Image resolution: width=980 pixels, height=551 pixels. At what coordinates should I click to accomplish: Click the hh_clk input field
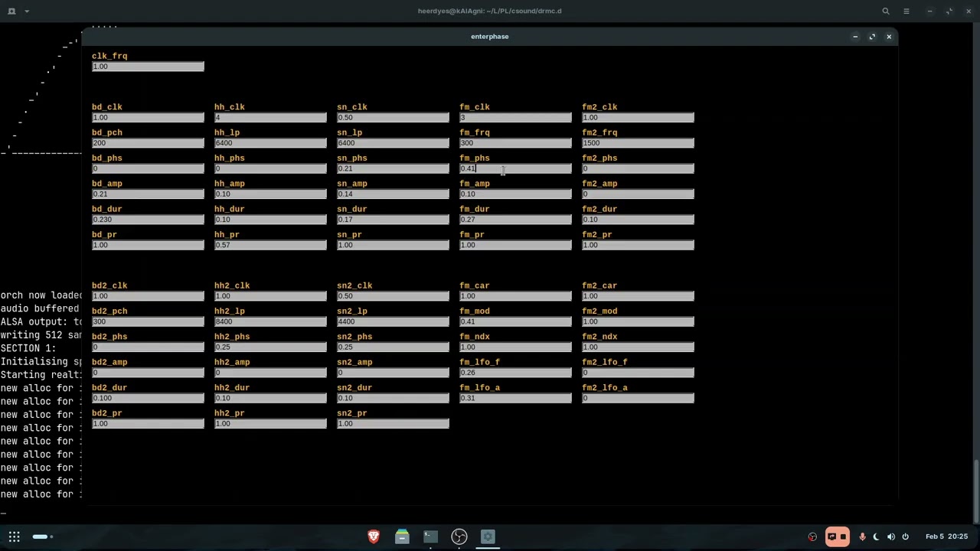(x=270, y=118)
